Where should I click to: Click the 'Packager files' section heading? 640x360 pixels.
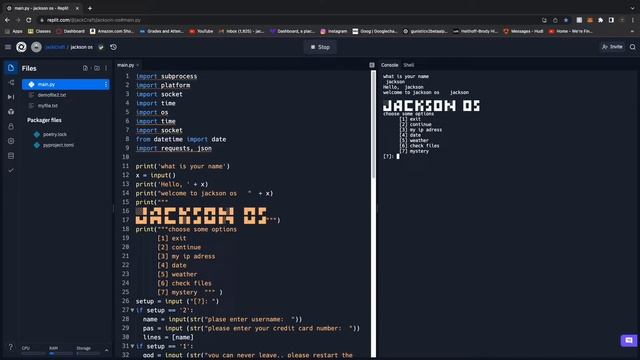click(44, 120)
